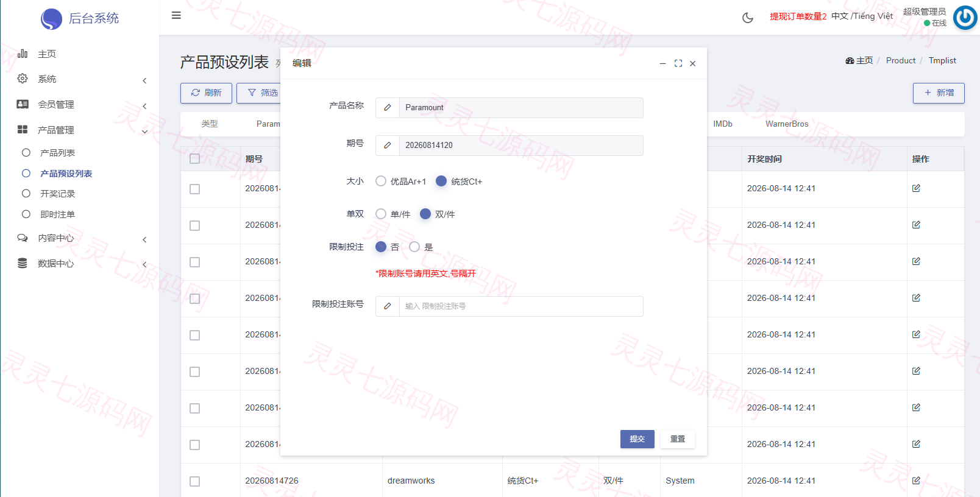Click the 产品管理 grid icon in sidebar
The height and width of the screenshot is (497, 980).
(23, 129)
